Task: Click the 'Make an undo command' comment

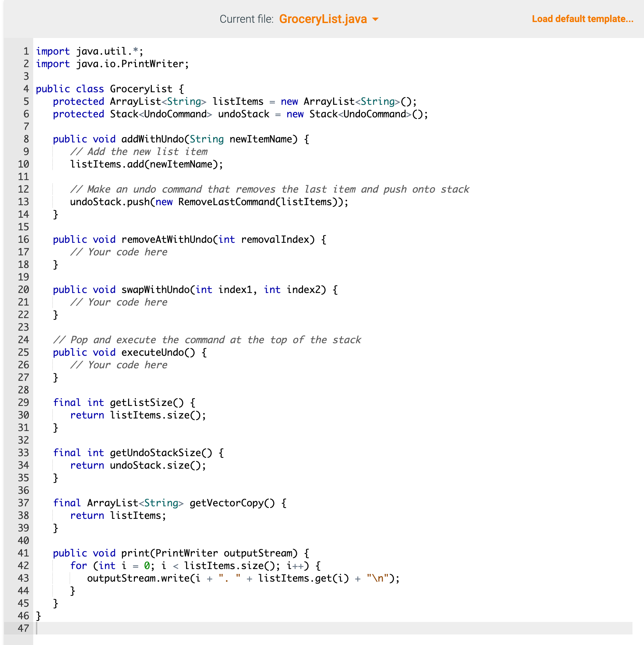Action: point(269,189)
